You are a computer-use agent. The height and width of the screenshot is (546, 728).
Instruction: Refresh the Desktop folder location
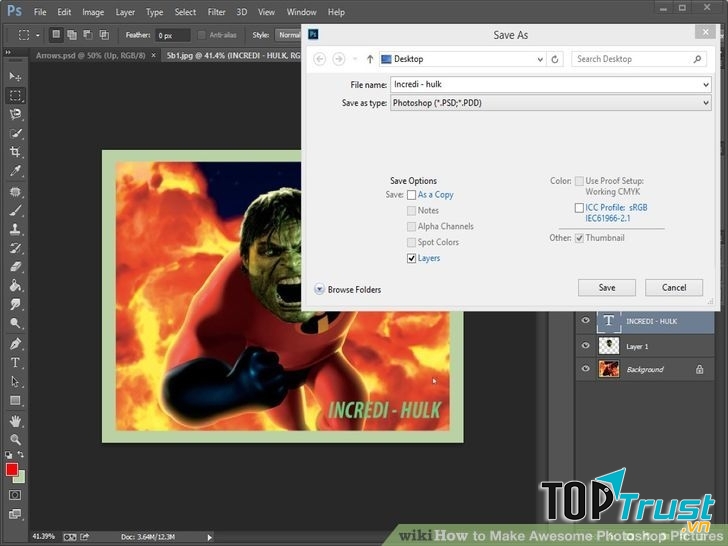coord(555,59)
